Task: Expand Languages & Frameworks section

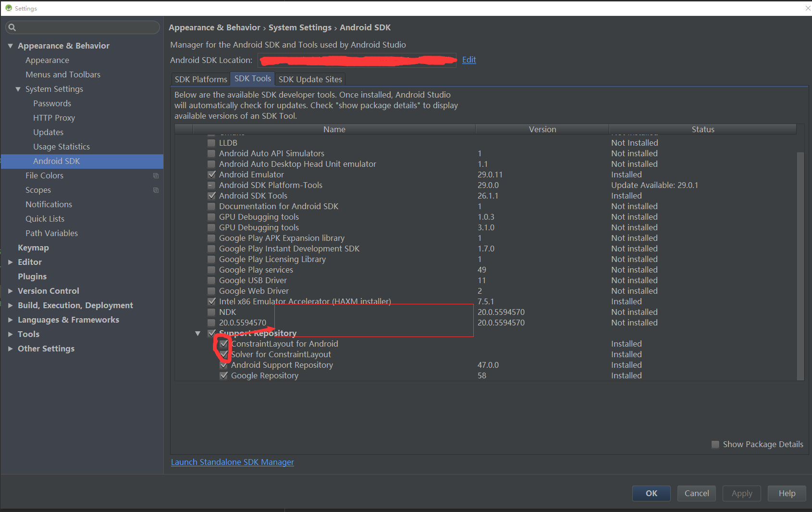Action: point(10,320)
